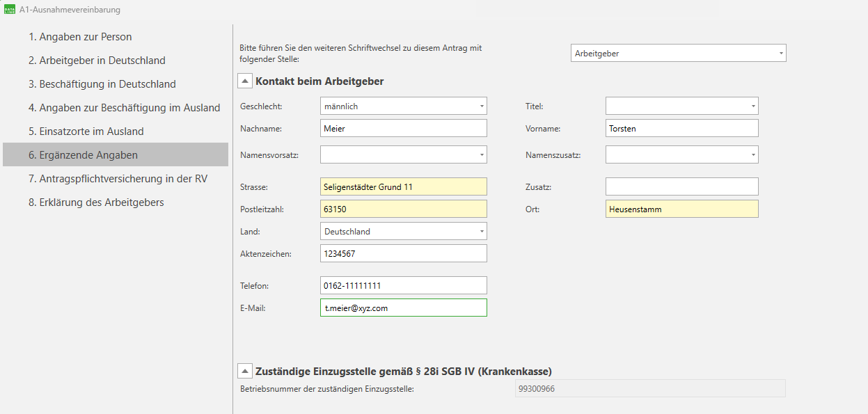Select "2. Arbeitgeber in Deutschland" step
The height and width of the screenshot is (414, 868).
pos(97,60)
